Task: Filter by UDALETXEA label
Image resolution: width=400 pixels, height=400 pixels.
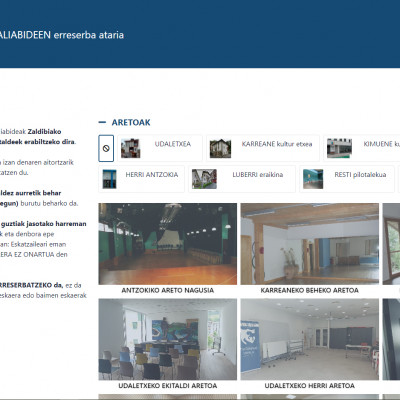Action: pos(173,144)
